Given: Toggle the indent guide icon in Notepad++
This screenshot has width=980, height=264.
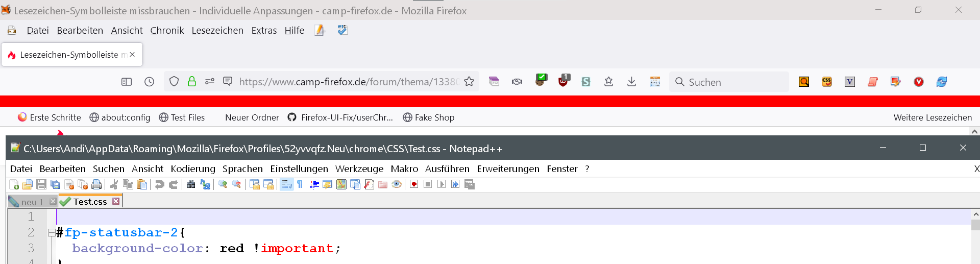Looking at the screenshot, I should (314, 184).
